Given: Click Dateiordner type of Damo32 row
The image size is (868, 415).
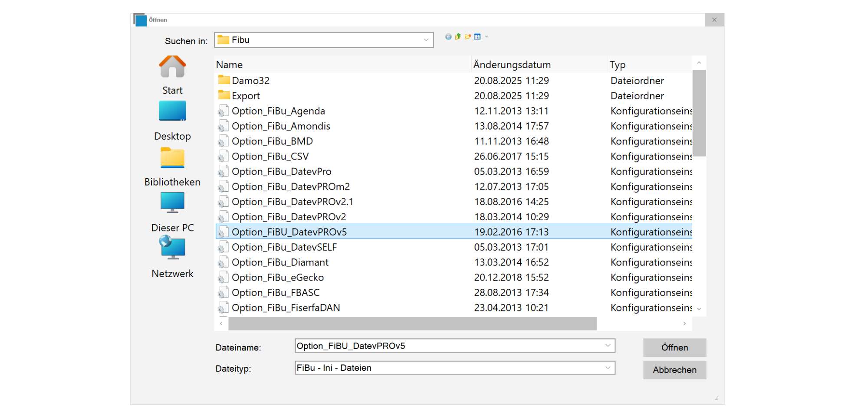Looking at the screenshot, I should coord(637,81).
